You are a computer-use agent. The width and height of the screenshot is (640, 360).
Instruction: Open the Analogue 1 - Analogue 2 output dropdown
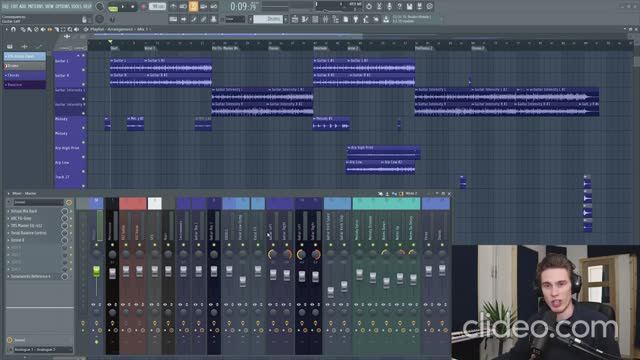43,350
